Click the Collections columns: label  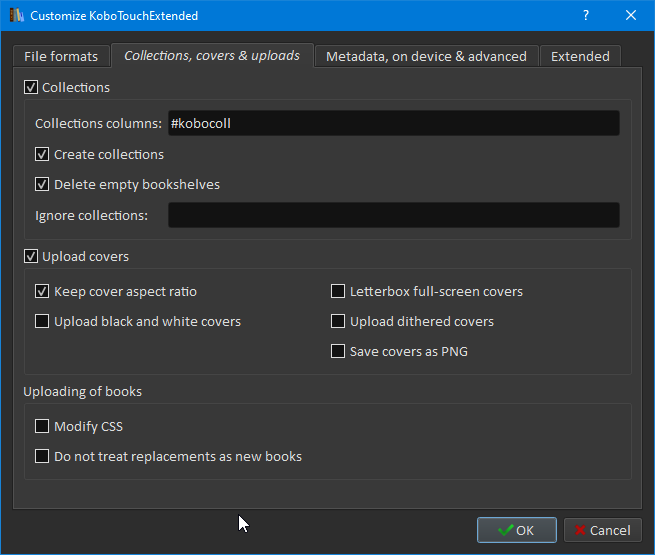pos(98,124)
